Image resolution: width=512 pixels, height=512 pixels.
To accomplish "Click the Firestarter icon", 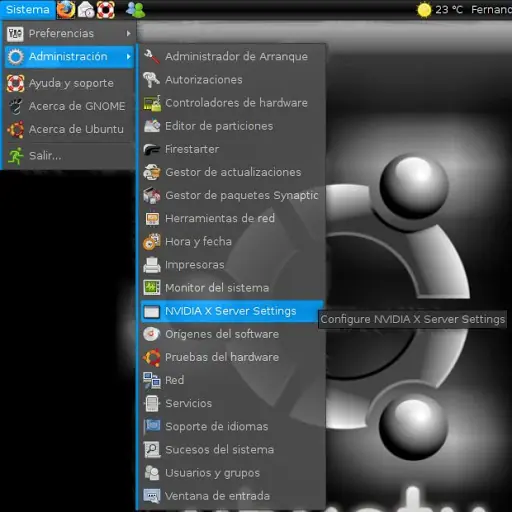I will pyautogui.click(x=152, y=149).
